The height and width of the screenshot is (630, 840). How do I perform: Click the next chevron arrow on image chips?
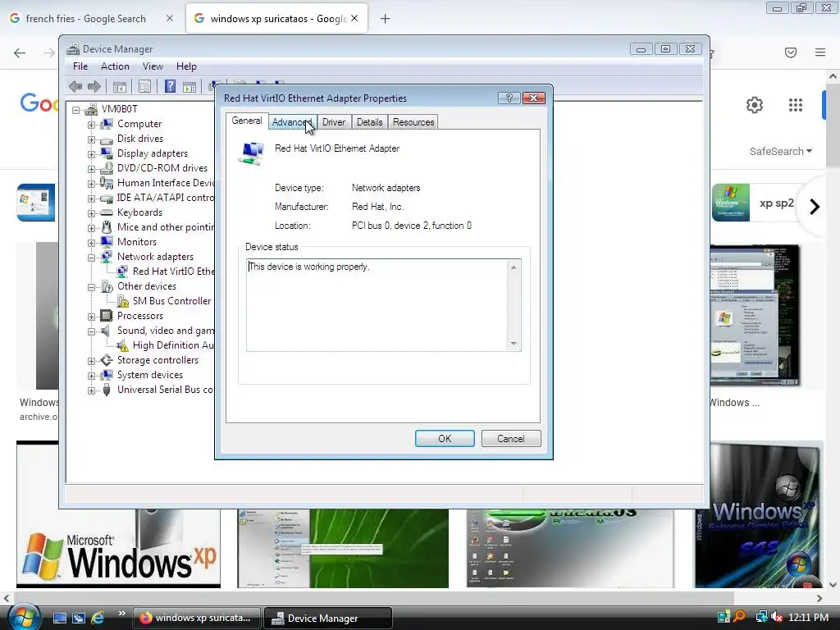815,207
